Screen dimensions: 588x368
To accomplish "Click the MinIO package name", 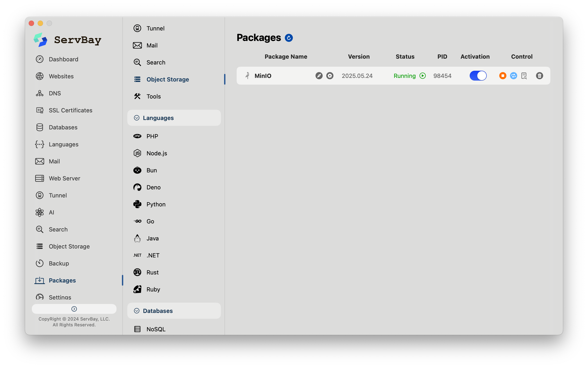I will point(263,76).
